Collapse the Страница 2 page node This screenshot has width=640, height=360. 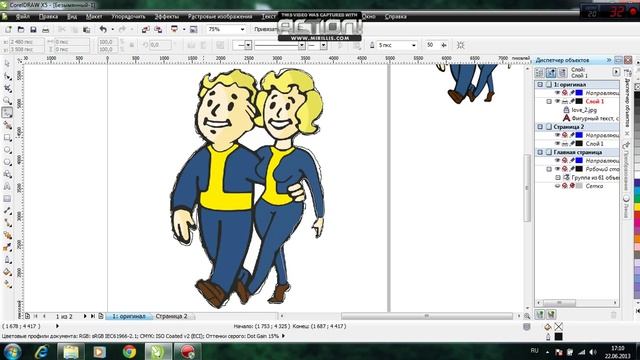[540, 127]
